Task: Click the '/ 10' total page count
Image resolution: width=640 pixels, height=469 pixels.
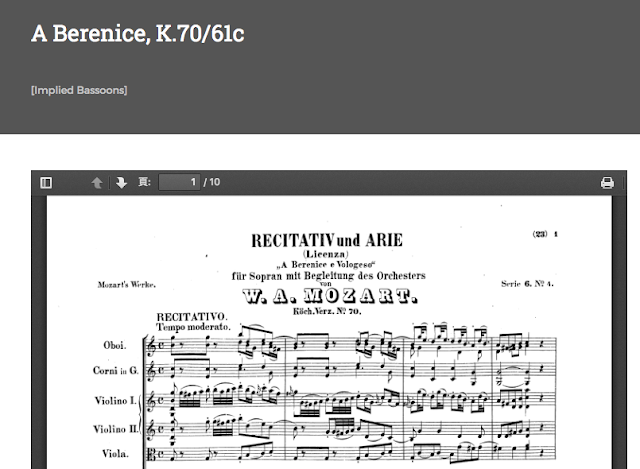Action: click(211, 182)
